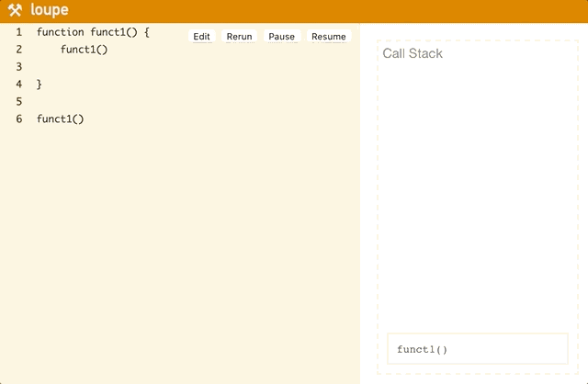
Task: Click the loupe hammer tools icon
Action: tap(15, 10)
